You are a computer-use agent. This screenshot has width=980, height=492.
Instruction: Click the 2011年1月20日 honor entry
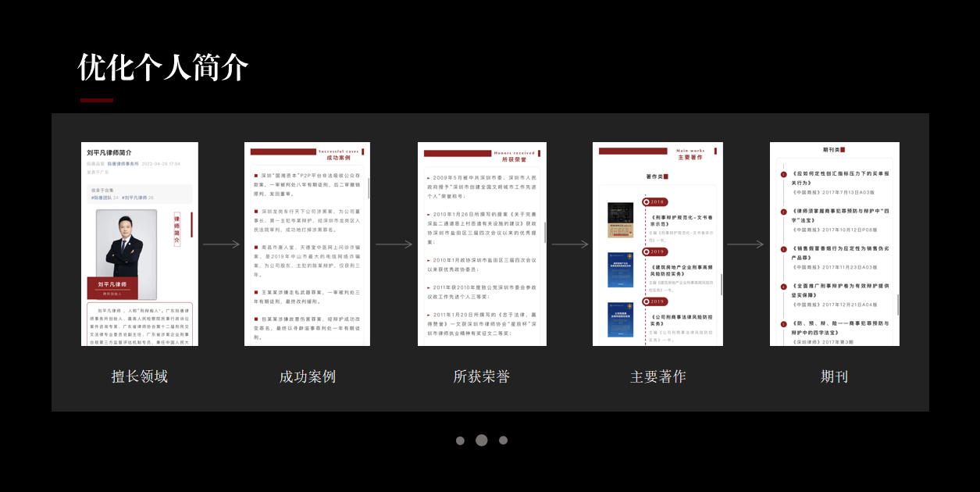(482, 323)
